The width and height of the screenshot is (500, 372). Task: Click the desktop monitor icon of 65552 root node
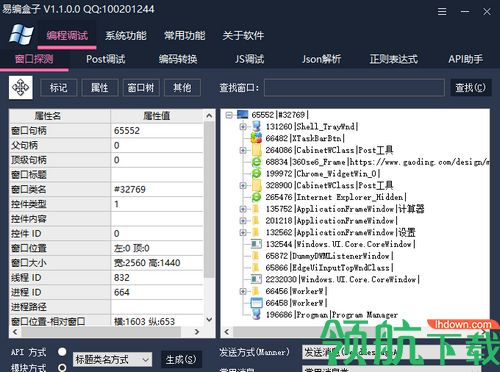pyautogui.click(x=242, y=115)
